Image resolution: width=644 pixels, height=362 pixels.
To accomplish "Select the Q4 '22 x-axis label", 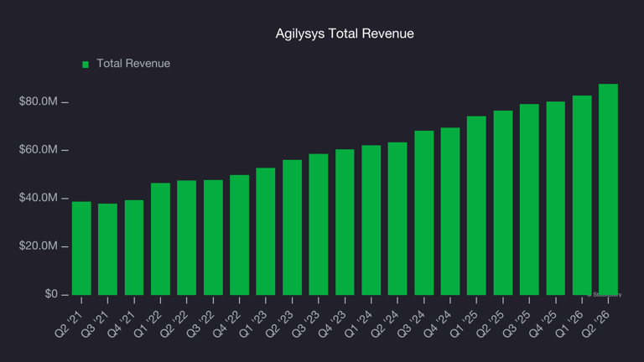I will point(226,324).
